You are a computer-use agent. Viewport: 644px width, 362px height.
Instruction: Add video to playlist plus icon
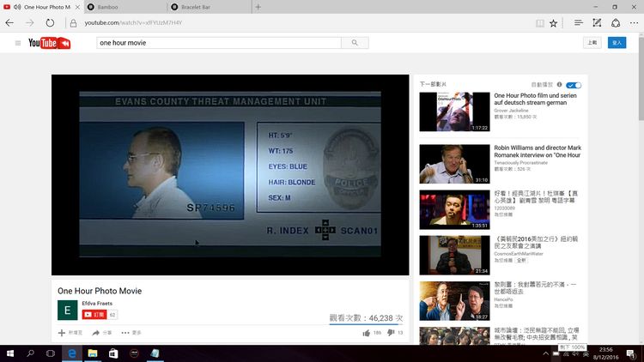click(x=62, y=333)
